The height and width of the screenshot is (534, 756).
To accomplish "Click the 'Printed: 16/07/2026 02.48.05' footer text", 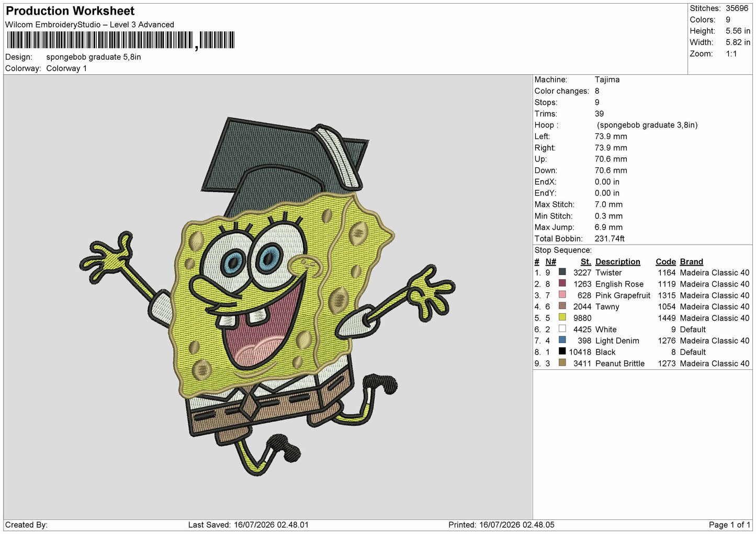I will (501, 525).
